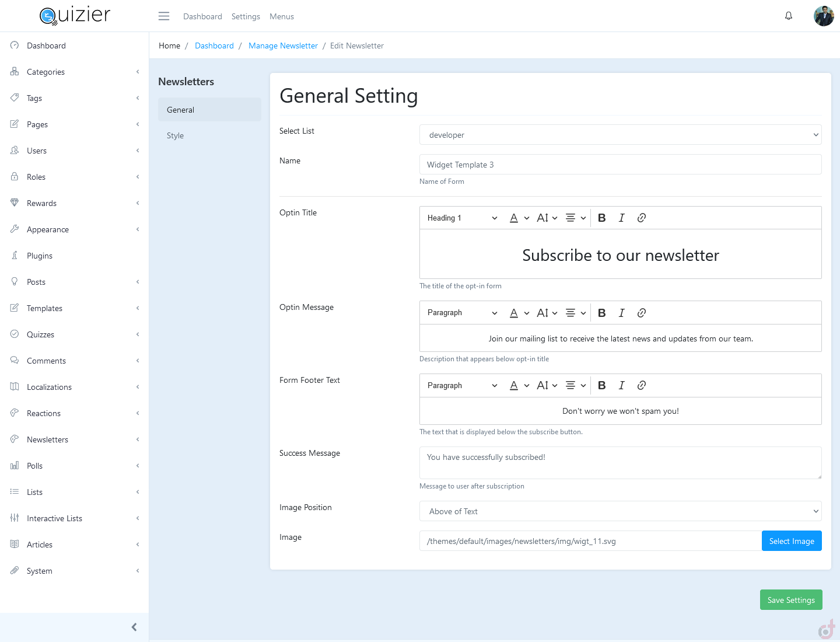Open the Image Position dropdown
This screenshot has height=642, width=840.
click(x=620, y=511)
